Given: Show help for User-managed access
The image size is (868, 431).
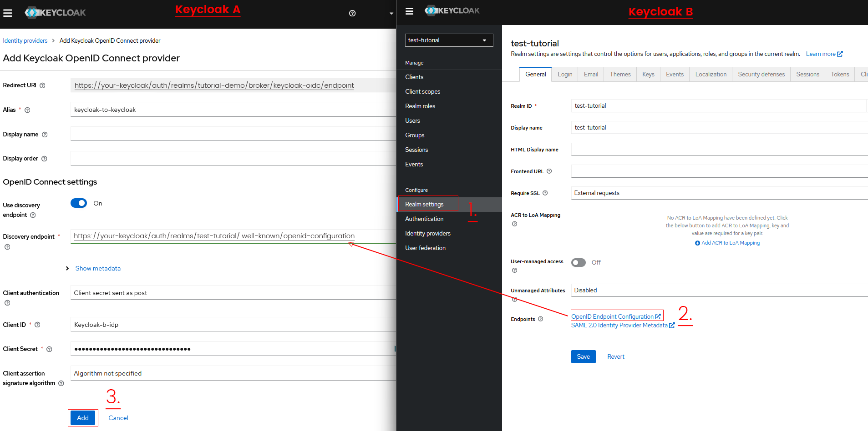Looking at the screenshot, I should pos(514,270).
